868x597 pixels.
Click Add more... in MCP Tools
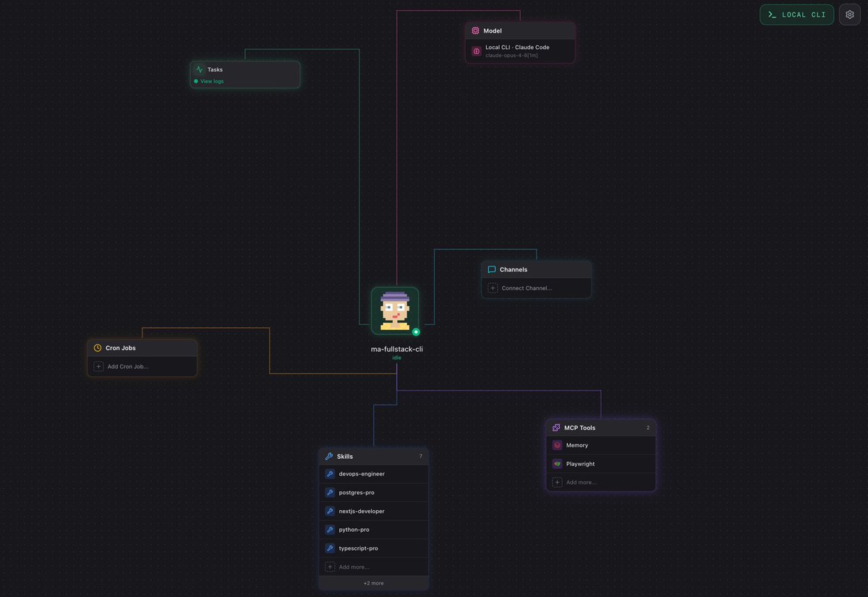coord(582,482)
